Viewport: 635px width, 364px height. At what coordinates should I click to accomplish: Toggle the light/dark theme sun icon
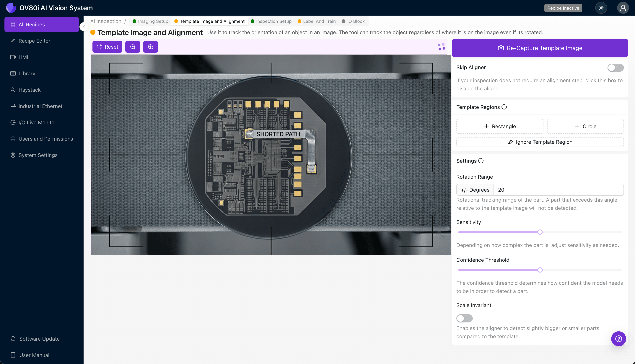601,8
